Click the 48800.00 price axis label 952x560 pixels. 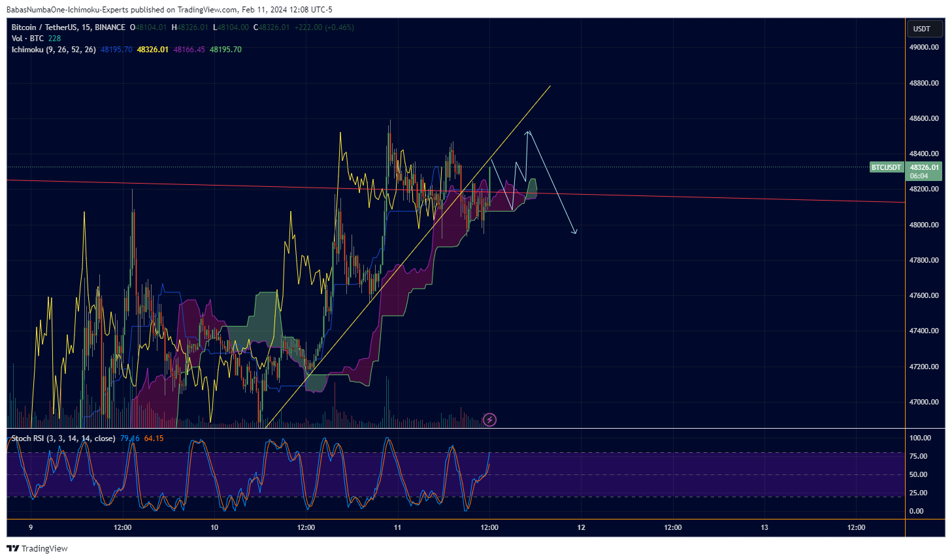924,83
